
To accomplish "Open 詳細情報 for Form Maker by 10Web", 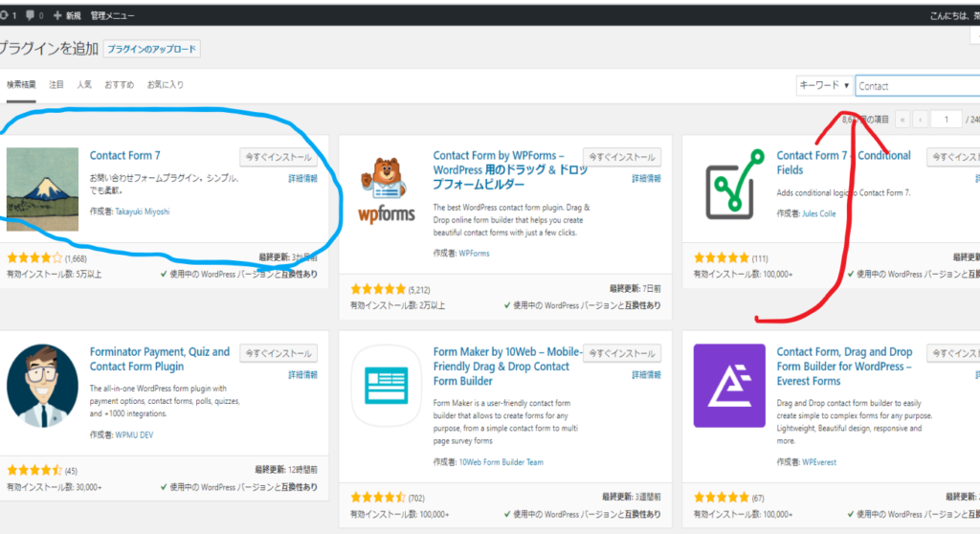I will pyautogui.click(x=646, y=374).
